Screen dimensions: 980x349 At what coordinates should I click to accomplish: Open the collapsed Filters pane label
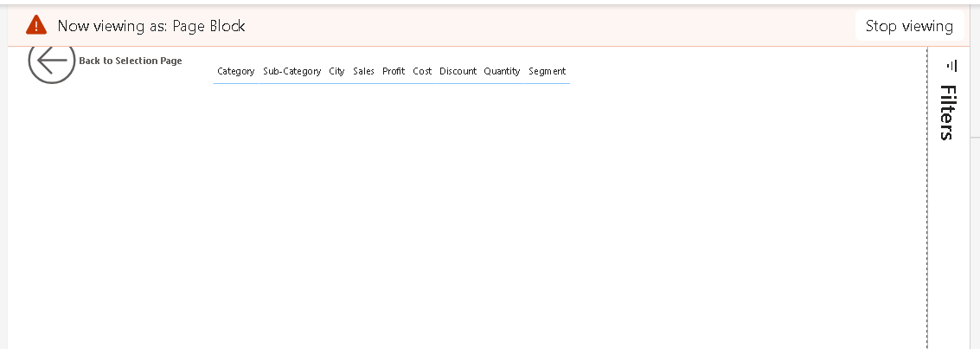point(947,113)
